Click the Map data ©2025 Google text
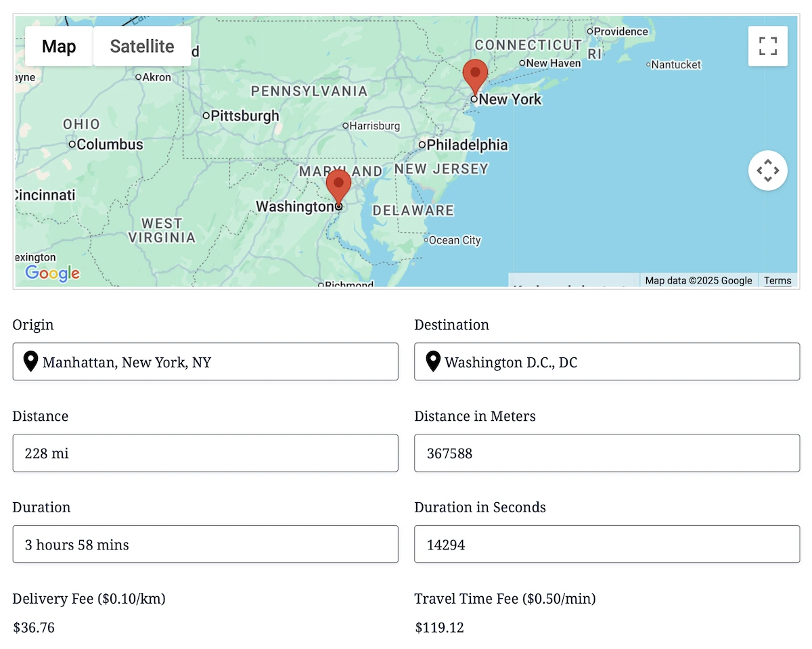Screen dimensions: 812x649 (x=698, y=280)
